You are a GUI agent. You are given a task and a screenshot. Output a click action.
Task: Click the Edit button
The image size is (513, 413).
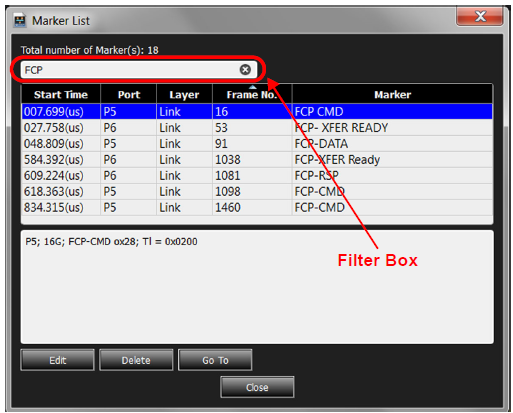click(x=57, y=360)
